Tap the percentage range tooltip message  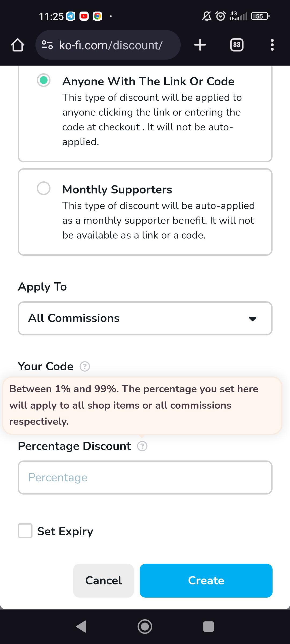tap(142, 405)
